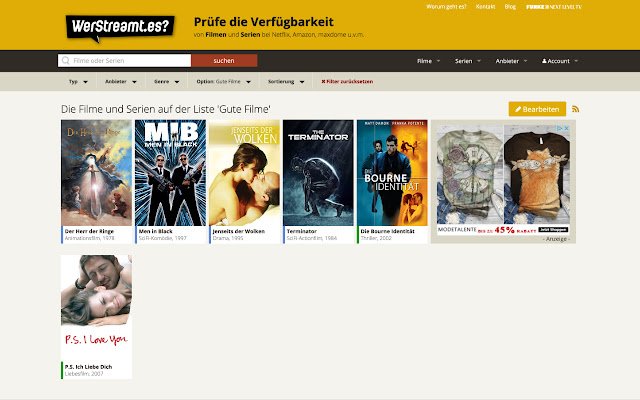Close the advertisement with the X icon
This screenshot has height=400, width=640.
pyautogui.click(x=566, y=128)
